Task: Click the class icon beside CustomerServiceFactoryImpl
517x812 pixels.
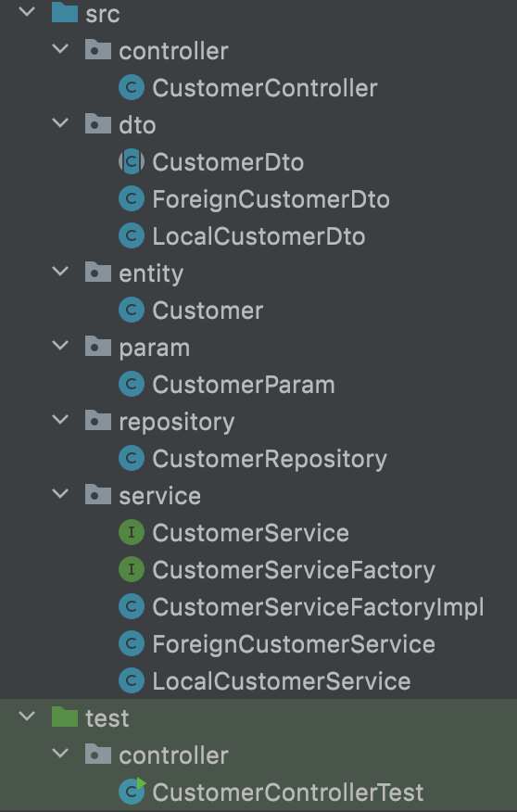Action: (132, 606)
